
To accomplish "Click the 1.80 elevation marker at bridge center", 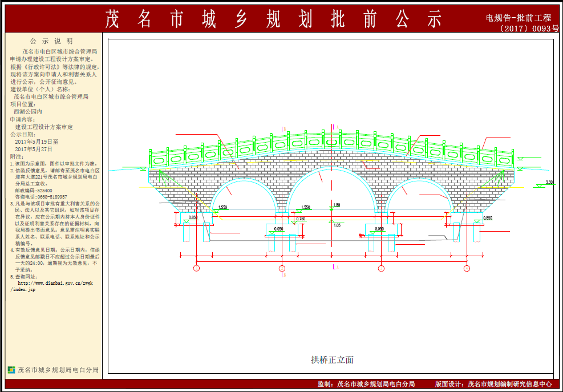I will (335, 205).
